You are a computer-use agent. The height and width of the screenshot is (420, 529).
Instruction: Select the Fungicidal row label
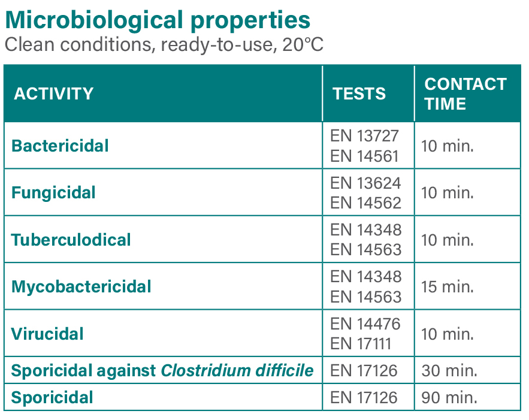53,193
